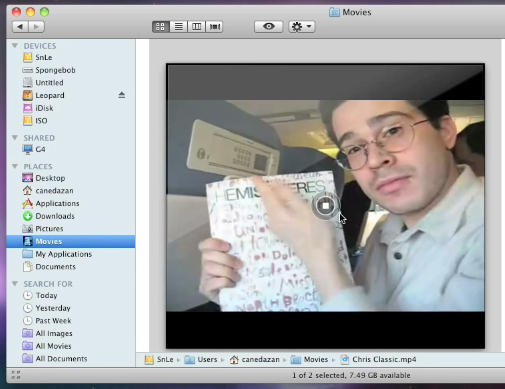Jump to Users in path bar
Viewport: 505px width, 389px height.
[201, 360]
